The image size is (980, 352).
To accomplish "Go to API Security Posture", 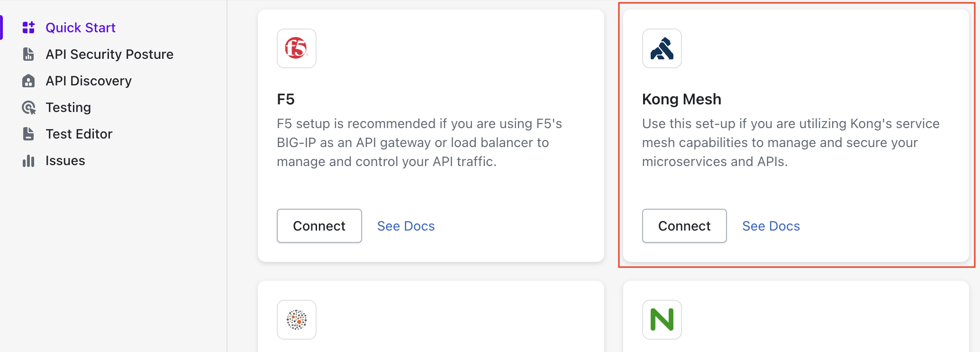I will click(109, 54).
